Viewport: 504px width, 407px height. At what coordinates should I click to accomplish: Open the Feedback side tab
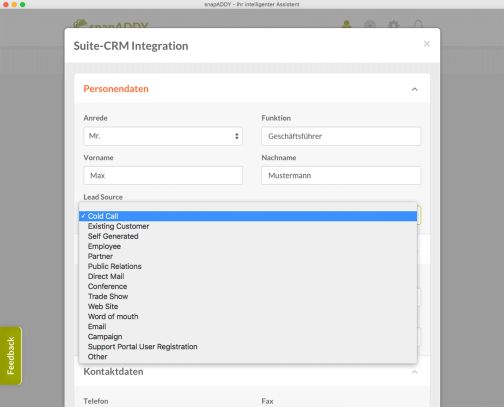[x=11, y=356]
